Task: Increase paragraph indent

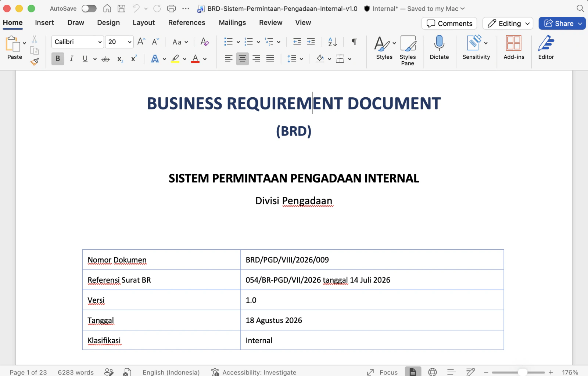Action: click(x=311, y=42)
